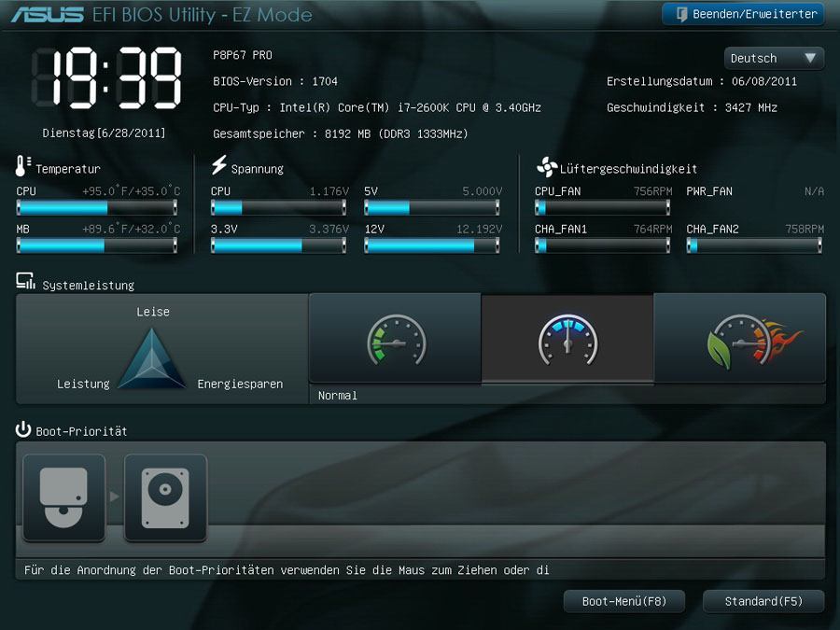Click the CPU voltage bar
840x630 pixels.
coord(278,207)
